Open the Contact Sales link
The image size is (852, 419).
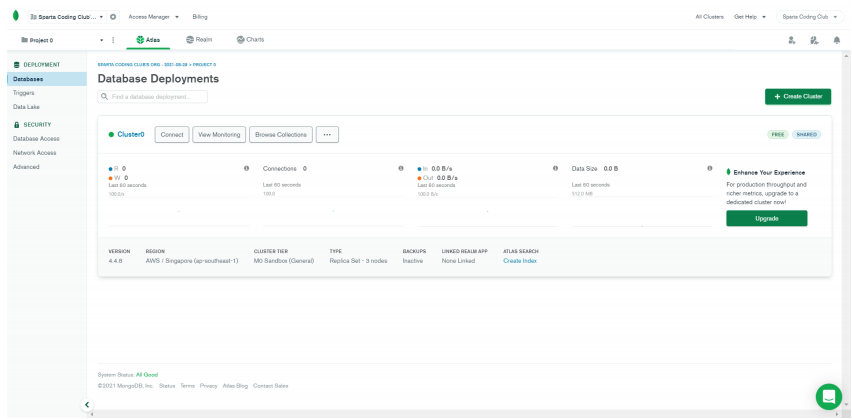[271, 386]
